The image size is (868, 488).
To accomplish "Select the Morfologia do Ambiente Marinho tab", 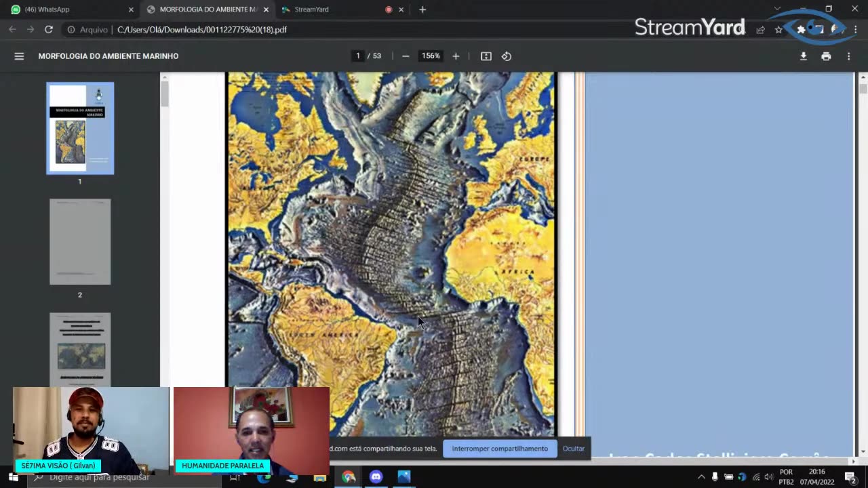I will coord(207,9).
